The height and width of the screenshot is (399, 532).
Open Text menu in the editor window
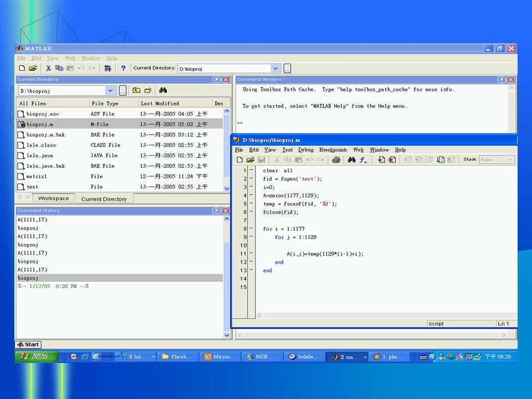point(287,150)
